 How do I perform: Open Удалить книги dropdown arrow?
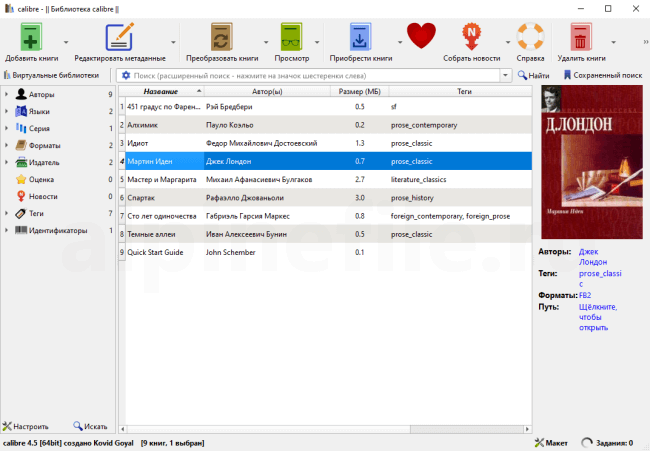[x=613, y=42]
